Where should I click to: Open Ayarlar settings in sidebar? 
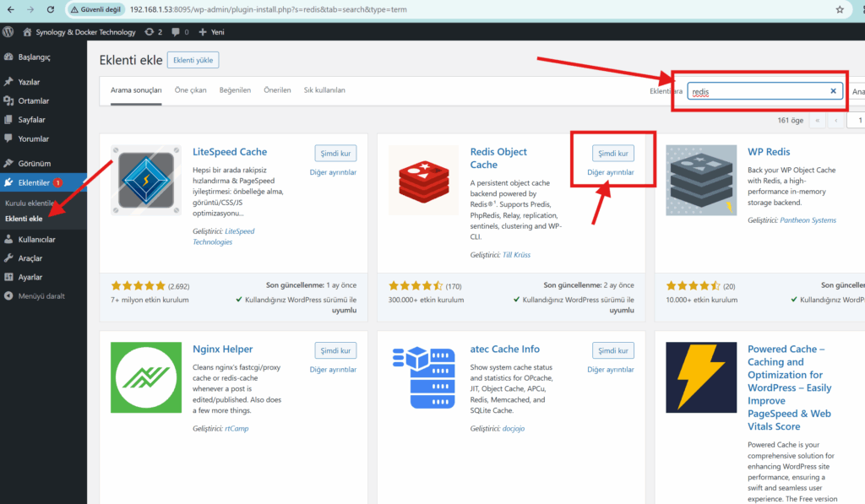click(30, 278)
